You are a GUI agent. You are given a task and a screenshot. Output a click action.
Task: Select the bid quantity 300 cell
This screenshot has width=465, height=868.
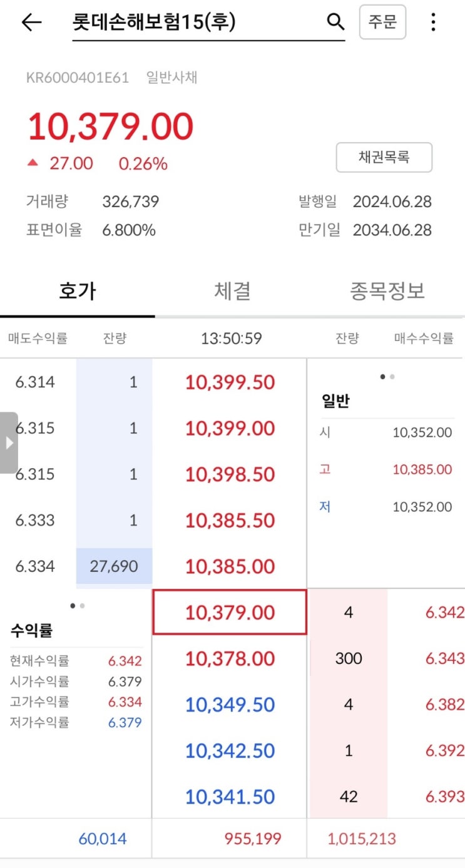click(x=348, y=659)
